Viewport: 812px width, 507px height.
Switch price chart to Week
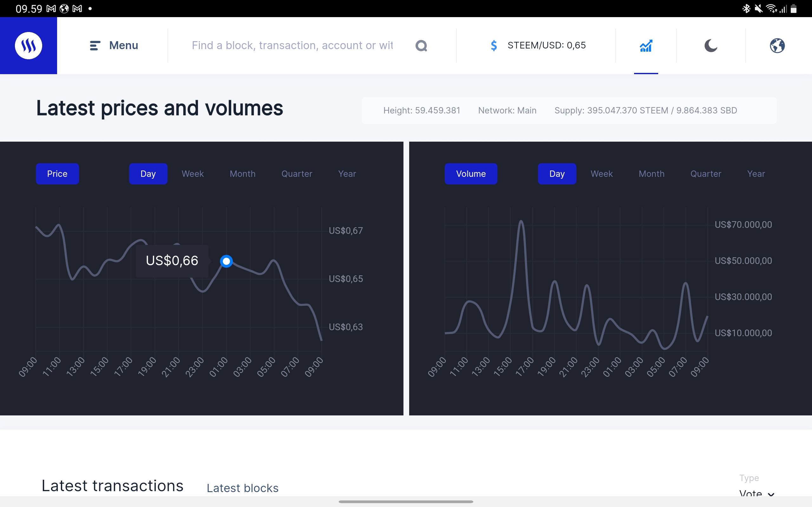(193, 174)
